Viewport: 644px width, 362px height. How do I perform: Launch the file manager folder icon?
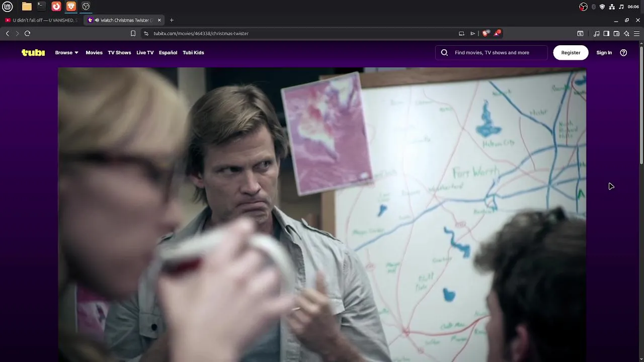pyautogui.click(x=27, y=7)
